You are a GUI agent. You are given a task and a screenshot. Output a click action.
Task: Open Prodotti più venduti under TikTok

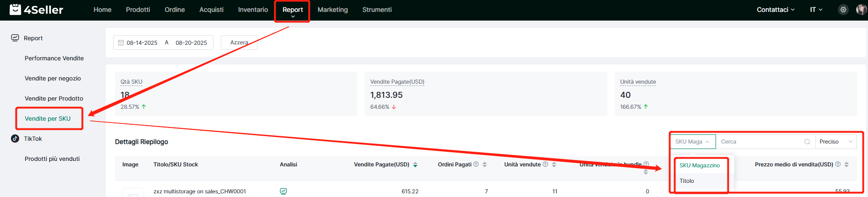coord(52,159)
